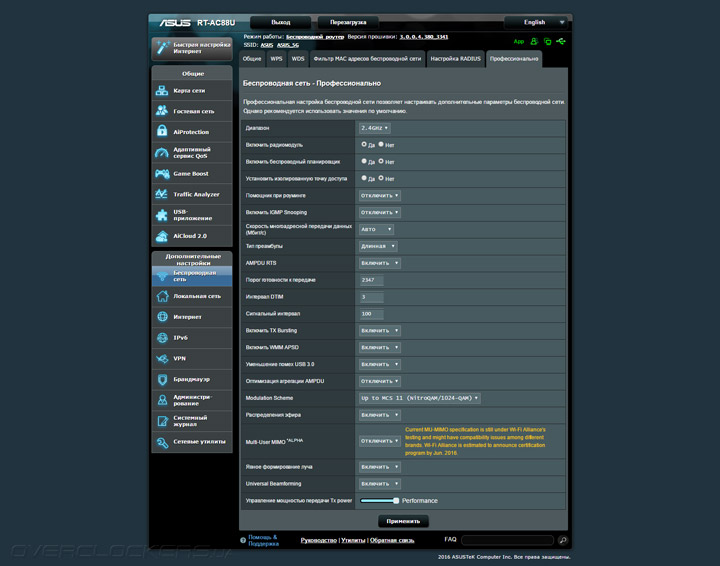Open Adaptive QoS gauge icon

(x=162, y=153)
